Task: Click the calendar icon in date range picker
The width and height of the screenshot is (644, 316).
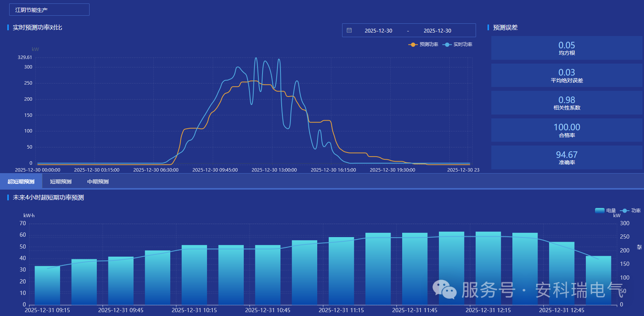Action: click(349, 30)
